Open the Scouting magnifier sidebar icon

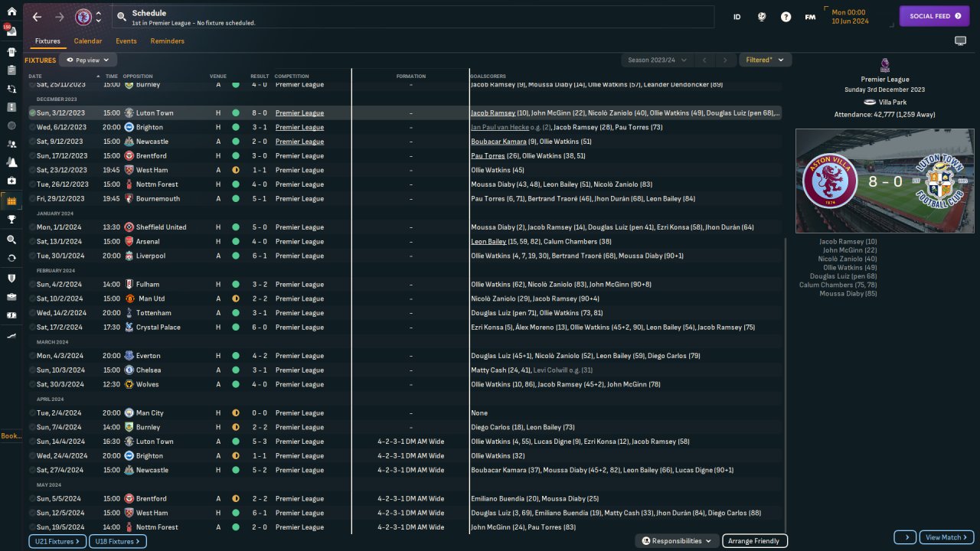[11, 240]
